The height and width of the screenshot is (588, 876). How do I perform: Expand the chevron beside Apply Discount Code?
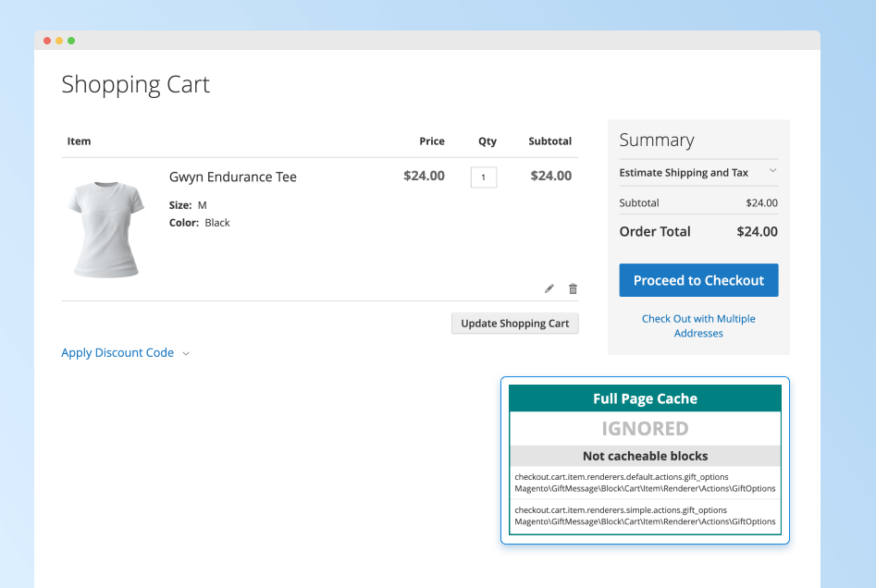[x=186, y=353]
